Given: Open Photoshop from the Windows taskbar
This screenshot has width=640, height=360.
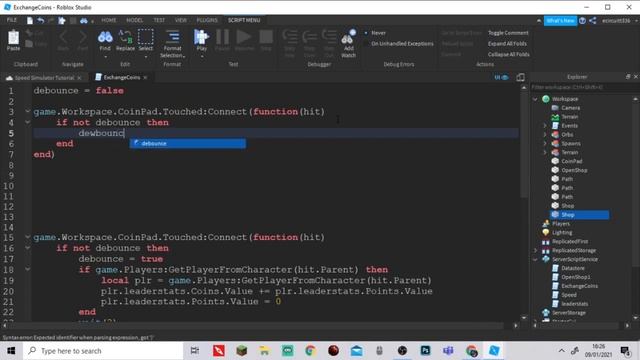Looking at the screenshot, I should coord(425,351).
